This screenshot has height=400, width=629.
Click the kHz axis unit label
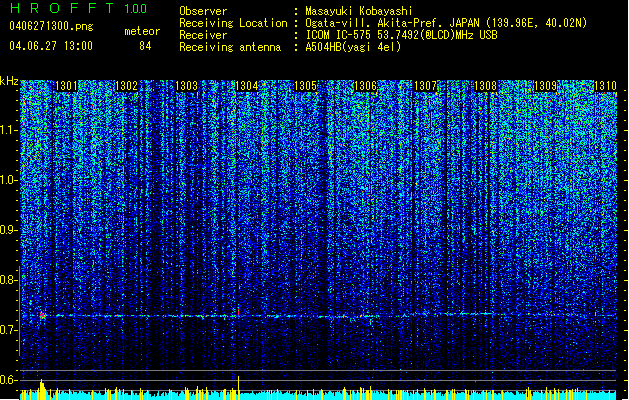tap(9, 81)
